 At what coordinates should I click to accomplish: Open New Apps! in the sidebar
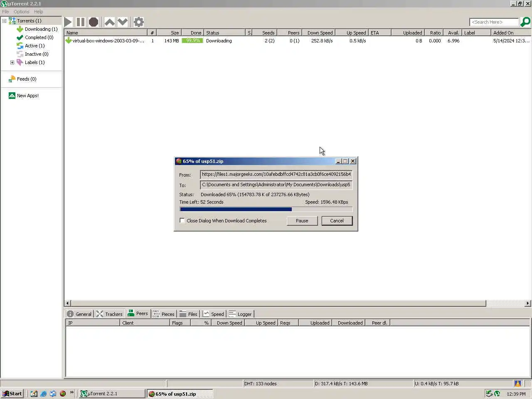coord(28,96)
